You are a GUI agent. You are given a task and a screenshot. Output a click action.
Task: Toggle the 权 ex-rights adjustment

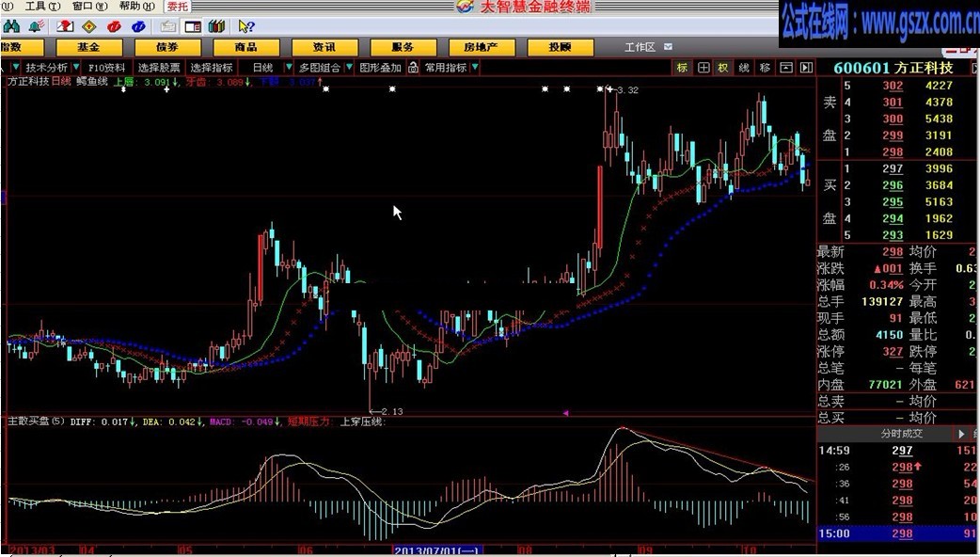pyautogui.click(x=722, y=67)
